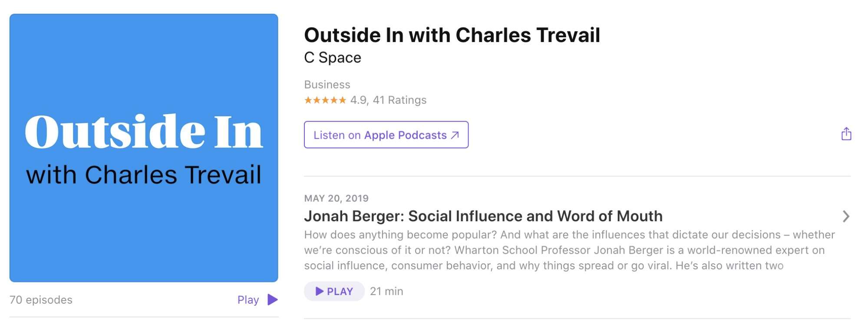
Task: Open the podcast publisher C Space
Action: [x=332, y=57]
